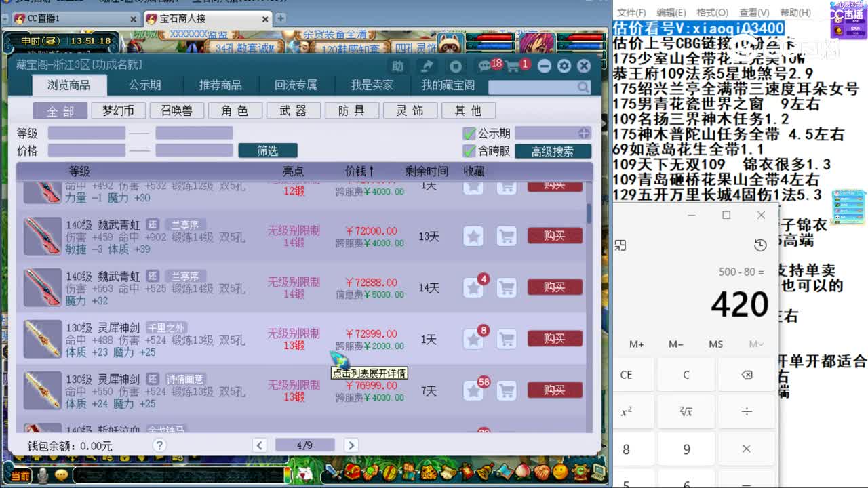Image resolution: width=868 pixels, height=488 pixels.
Task: Open the 回流专属 tab
Action: pyautogui.click(x=296, y=85)
